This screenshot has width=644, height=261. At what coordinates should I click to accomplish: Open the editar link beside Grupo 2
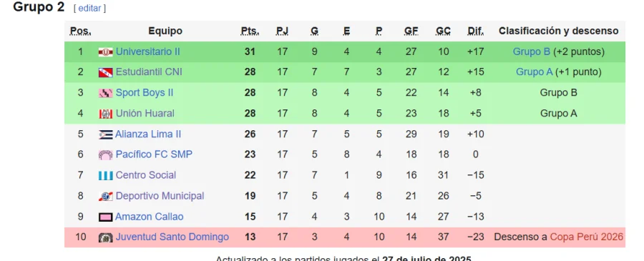point(89,8)
